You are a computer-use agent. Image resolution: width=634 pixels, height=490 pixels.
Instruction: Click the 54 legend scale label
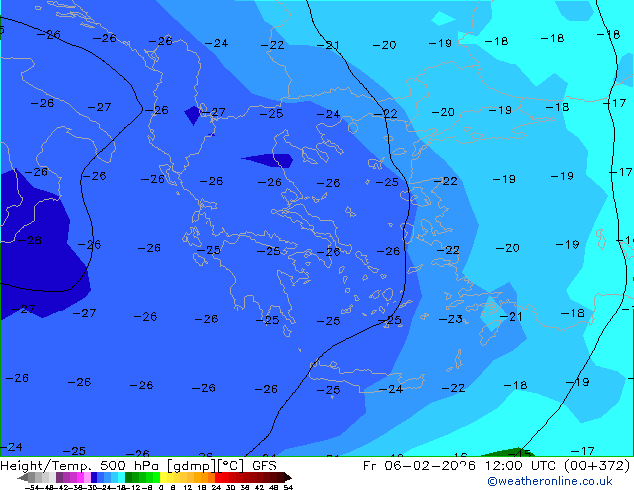(x=287, y=488)
